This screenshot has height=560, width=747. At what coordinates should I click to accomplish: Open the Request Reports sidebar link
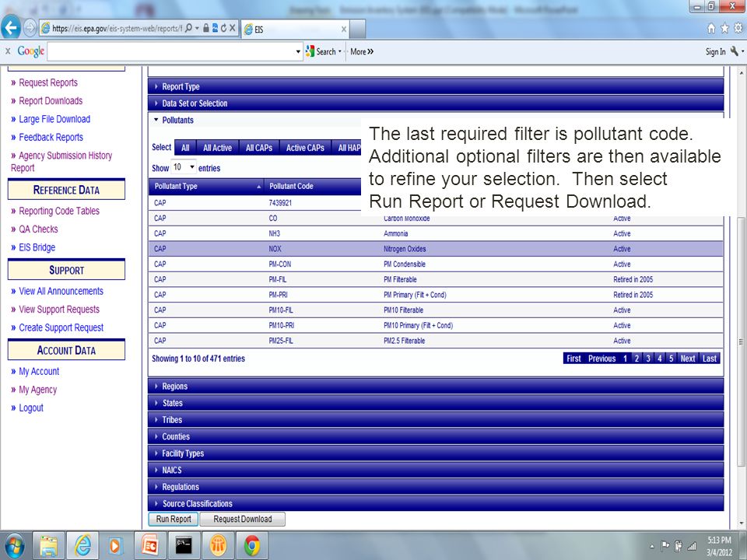(48, 82)
